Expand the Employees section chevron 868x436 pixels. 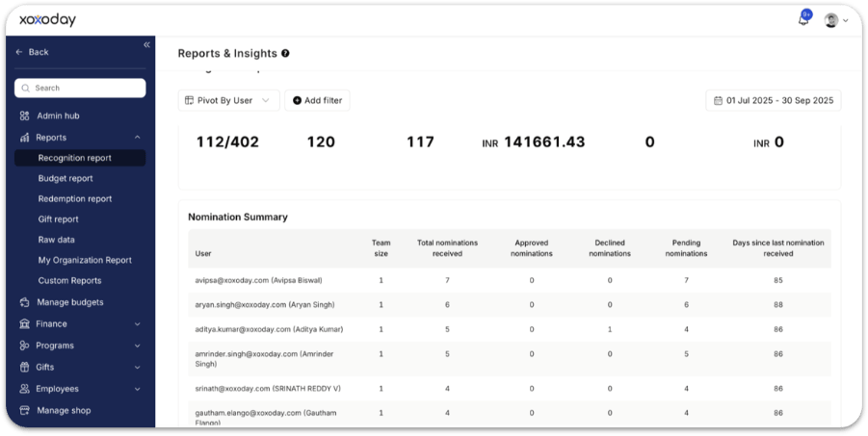click(x=138, y=389)
